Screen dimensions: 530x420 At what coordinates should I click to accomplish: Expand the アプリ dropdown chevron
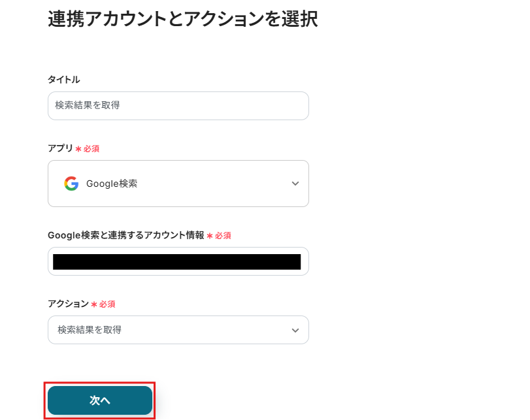tap(295, 184)
